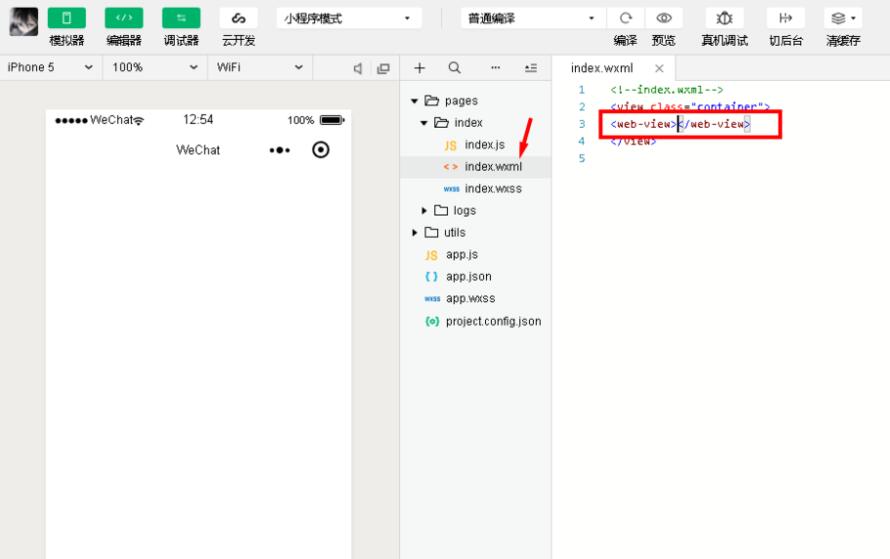Open cloud development (云开发)

[x=238, y=19]
